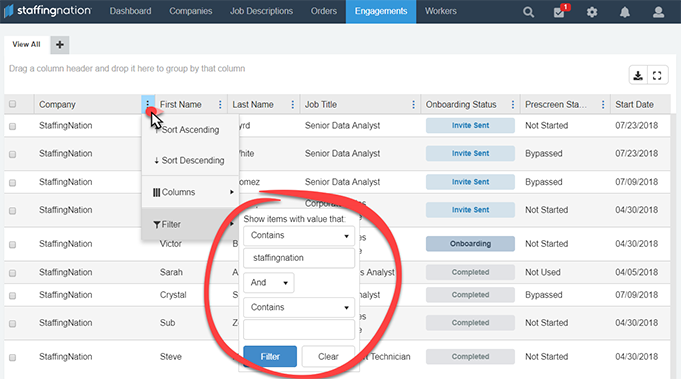Sort by the Start Date column header
681x379 pixels.
pos(635,105)
